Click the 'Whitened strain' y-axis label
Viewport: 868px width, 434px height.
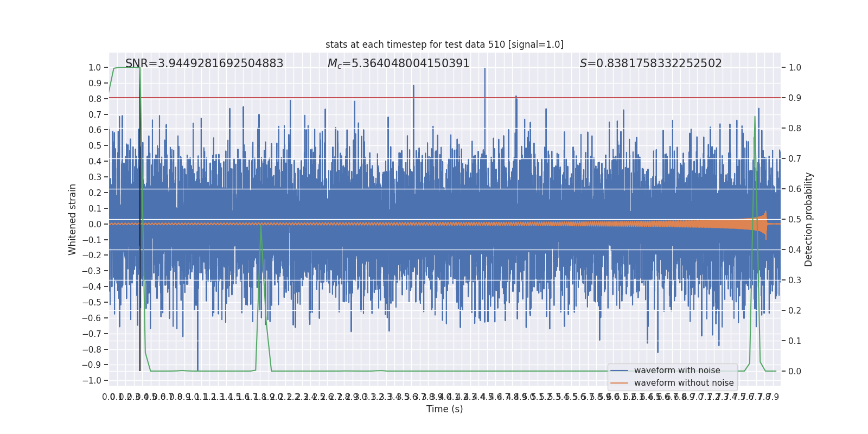73,220
